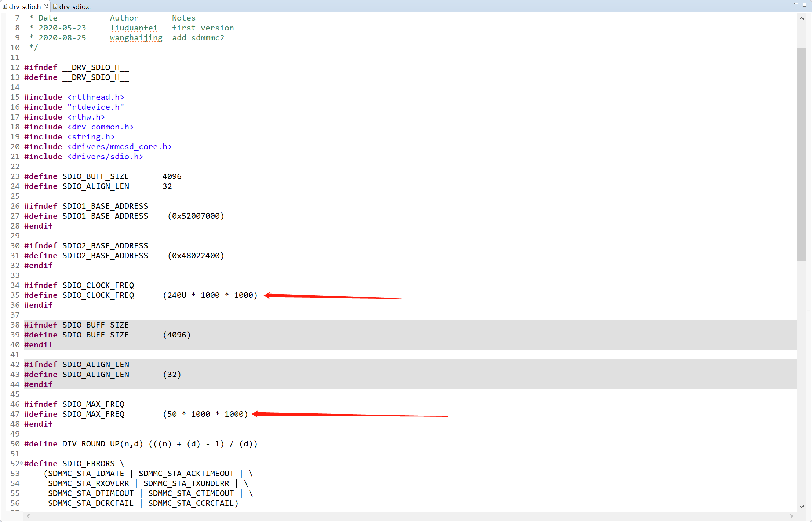Click the 240U value in the SDIO_CLOCK_FREQ define

177,295
